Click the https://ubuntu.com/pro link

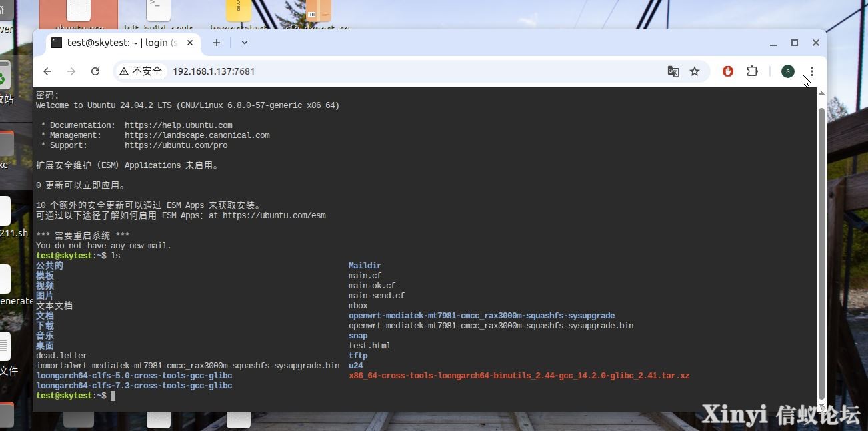176,145
